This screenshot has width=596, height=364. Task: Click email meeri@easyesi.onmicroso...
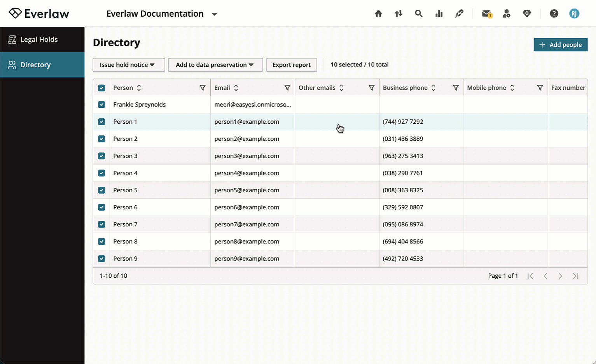click(253, 105)
